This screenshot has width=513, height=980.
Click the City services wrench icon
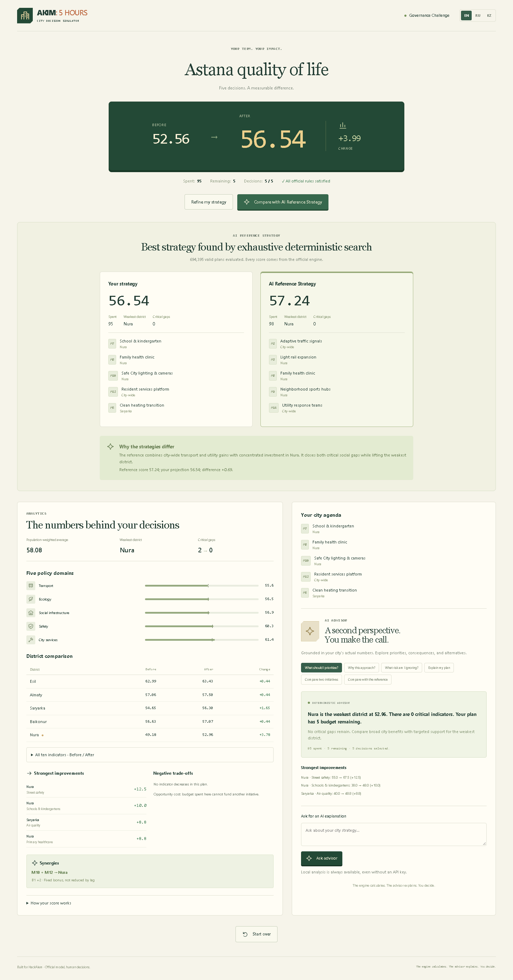coord(31,640)
